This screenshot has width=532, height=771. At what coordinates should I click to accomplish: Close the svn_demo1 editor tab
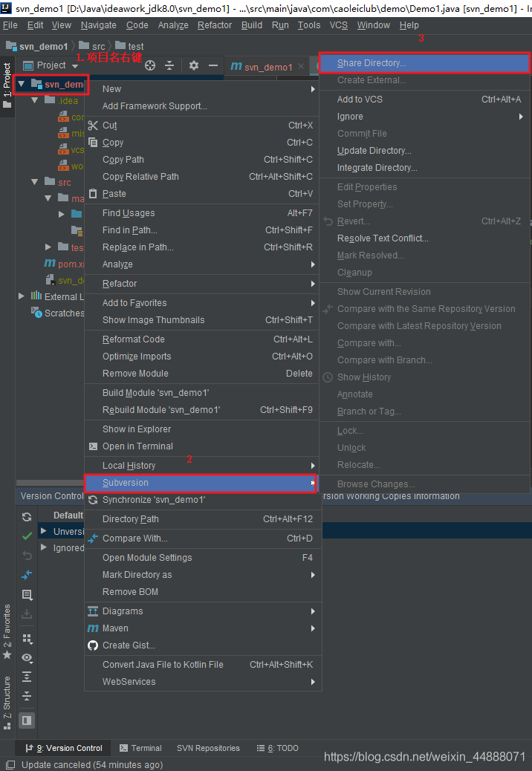[x=301, y=66]
